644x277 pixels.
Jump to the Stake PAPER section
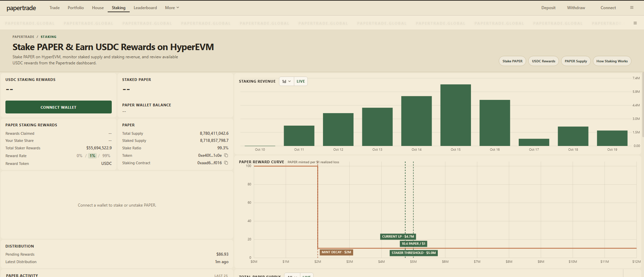pyautogui.click(x=512, y=61)
